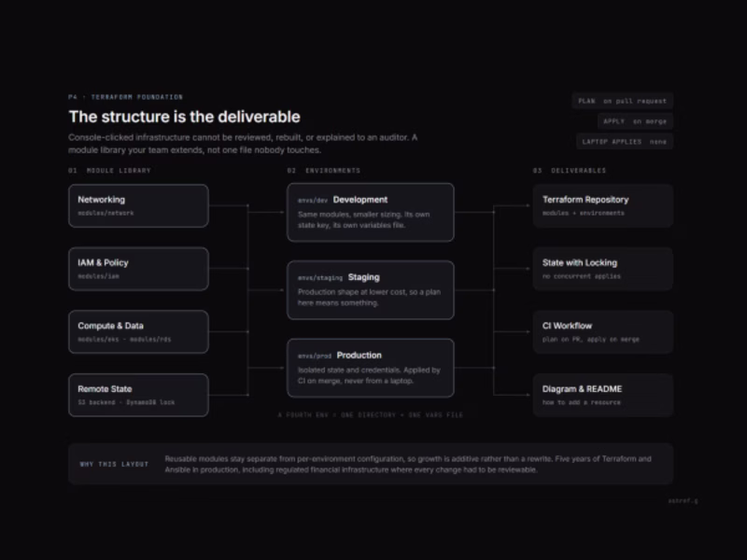The height and width of the screenshot is (560, 747).
Task: Click the Isolated state and credentials description
Action: point(369,375)
